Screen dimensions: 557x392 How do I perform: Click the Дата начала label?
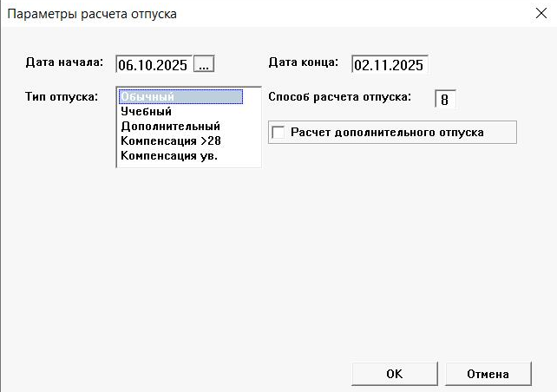click(64, 62)
